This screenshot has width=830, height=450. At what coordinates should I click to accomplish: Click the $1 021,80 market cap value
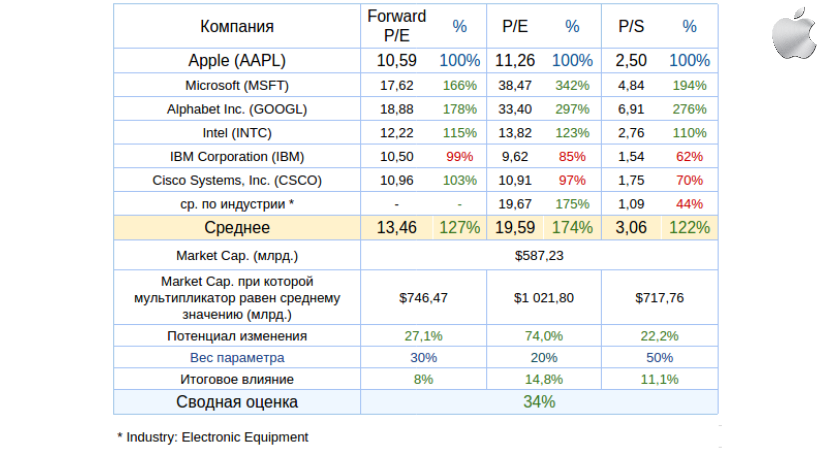point(544,297)
